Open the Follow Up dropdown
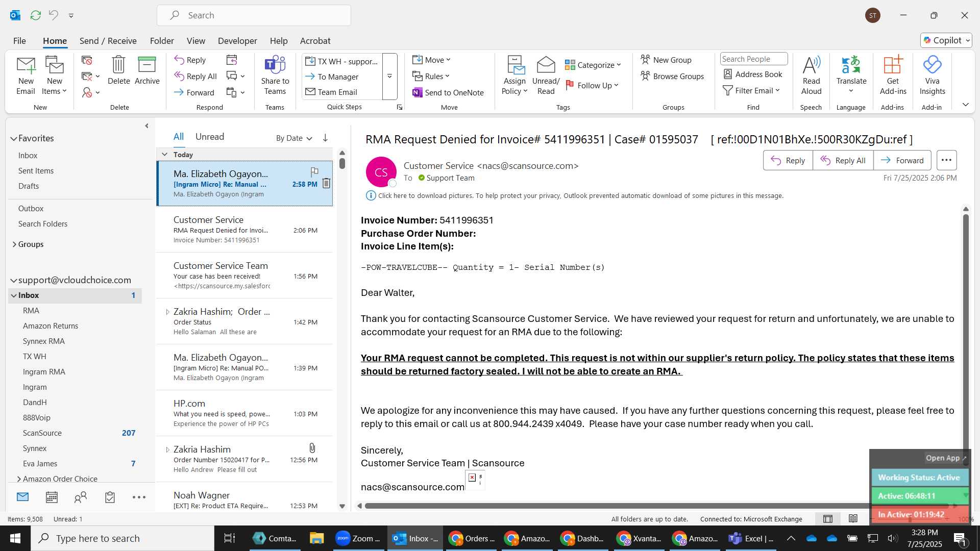The height and width of the screenshot is (551, 980). coord(592,85)
